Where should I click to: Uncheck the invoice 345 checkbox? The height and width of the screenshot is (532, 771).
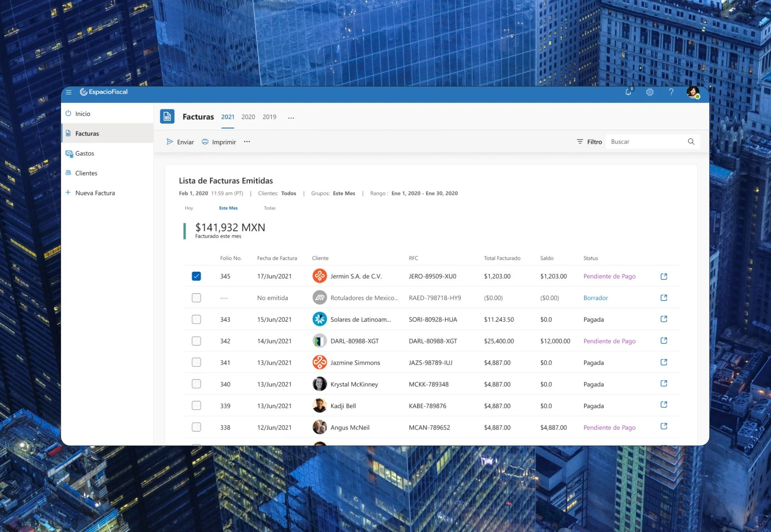(196, 276)
